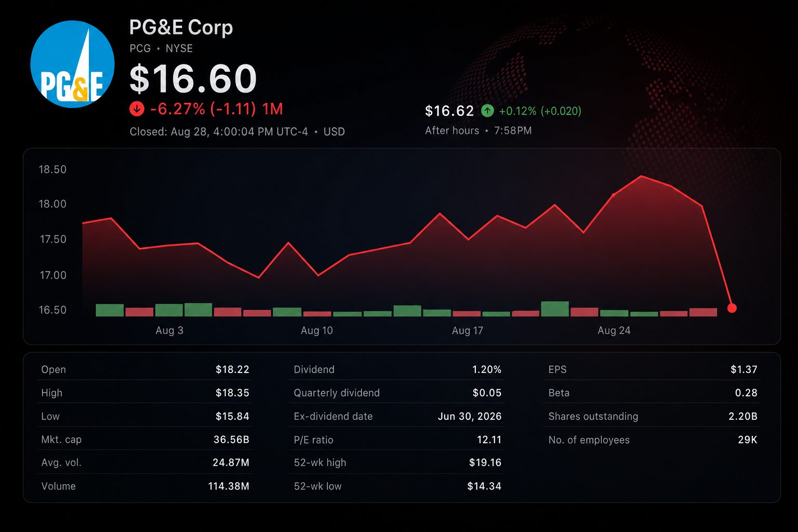798x532 pixels.
Task: Click the Aug 17 date label
Action: [468, 330]
